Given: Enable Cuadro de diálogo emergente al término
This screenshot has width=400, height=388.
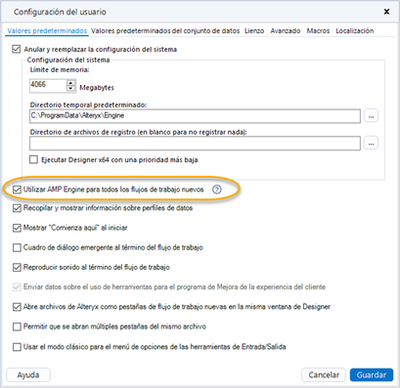Looking at the screenshot, I should coord(17,248).
